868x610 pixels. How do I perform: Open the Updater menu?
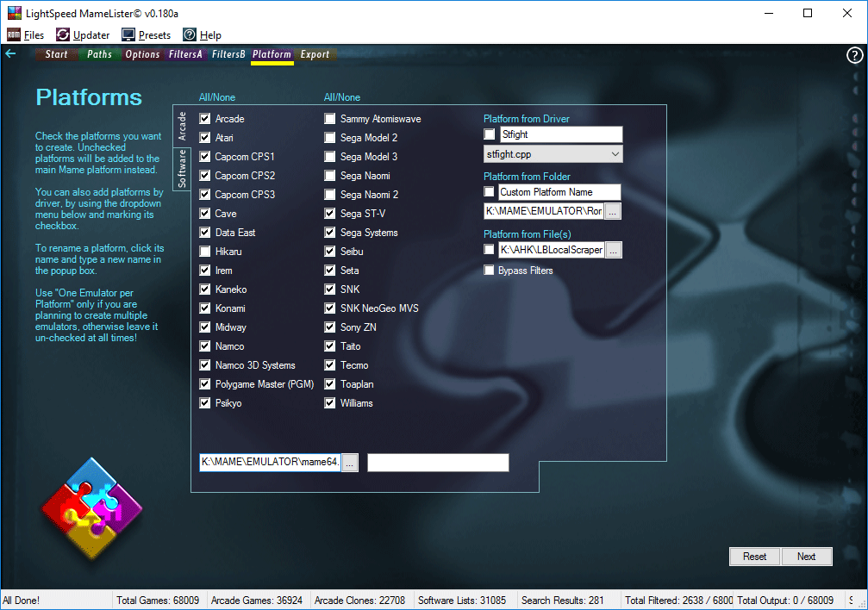click(91, 34)
